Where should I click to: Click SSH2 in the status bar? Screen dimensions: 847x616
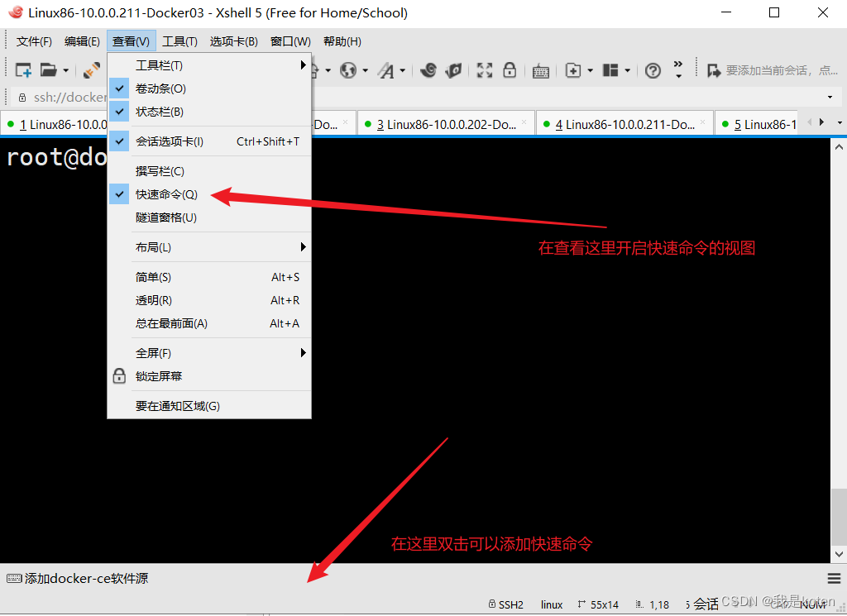[506, 604]
